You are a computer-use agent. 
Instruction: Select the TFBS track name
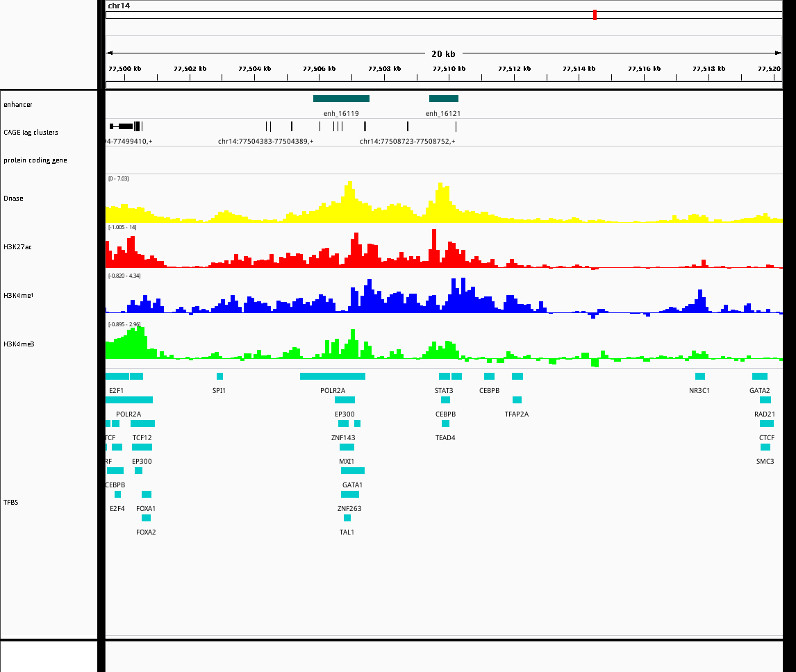[11, 502]
